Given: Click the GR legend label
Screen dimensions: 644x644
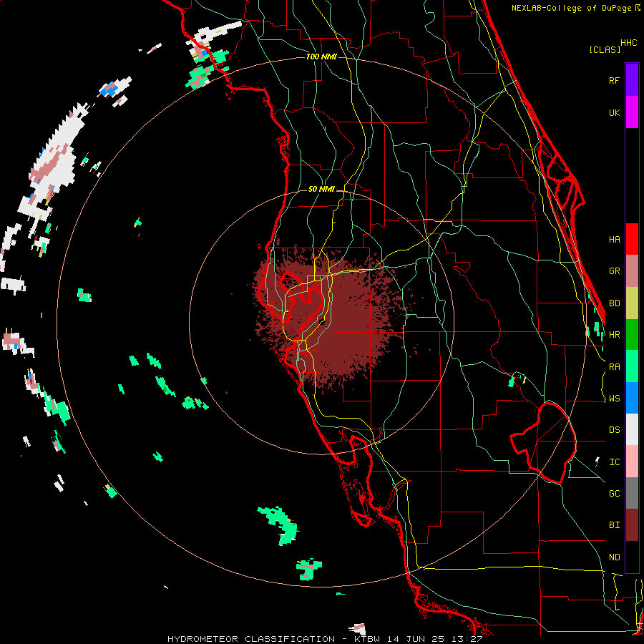Looking at the screenshot, I should pyautogui.click(x=614, y=271).
